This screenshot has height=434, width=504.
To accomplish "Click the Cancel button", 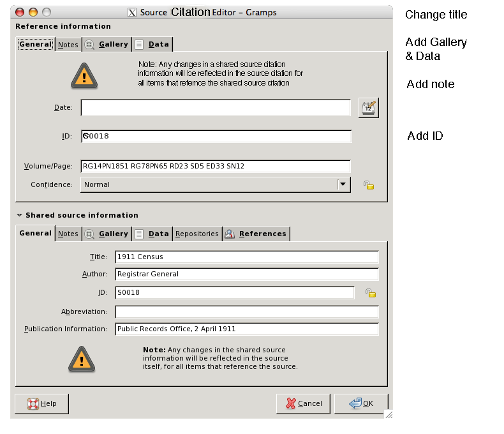I will [303, 403].
